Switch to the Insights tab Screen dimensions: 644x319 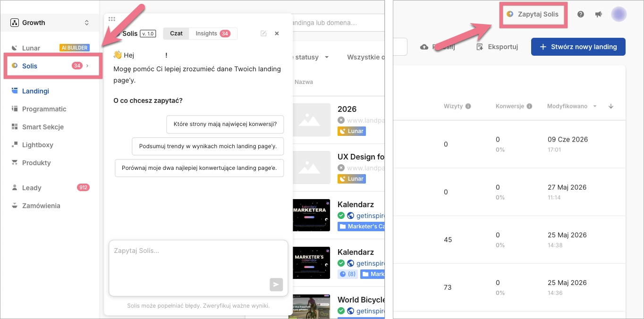[213, 34]
